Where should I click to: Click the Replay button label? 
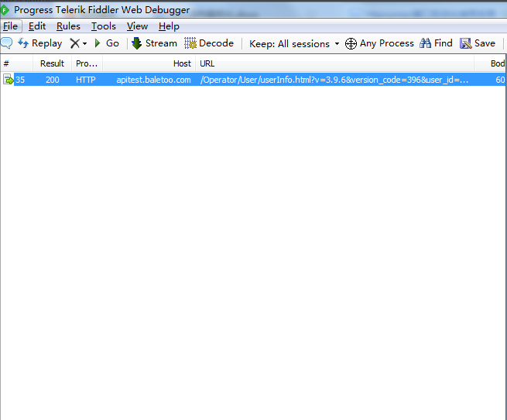tap(47, 43)
